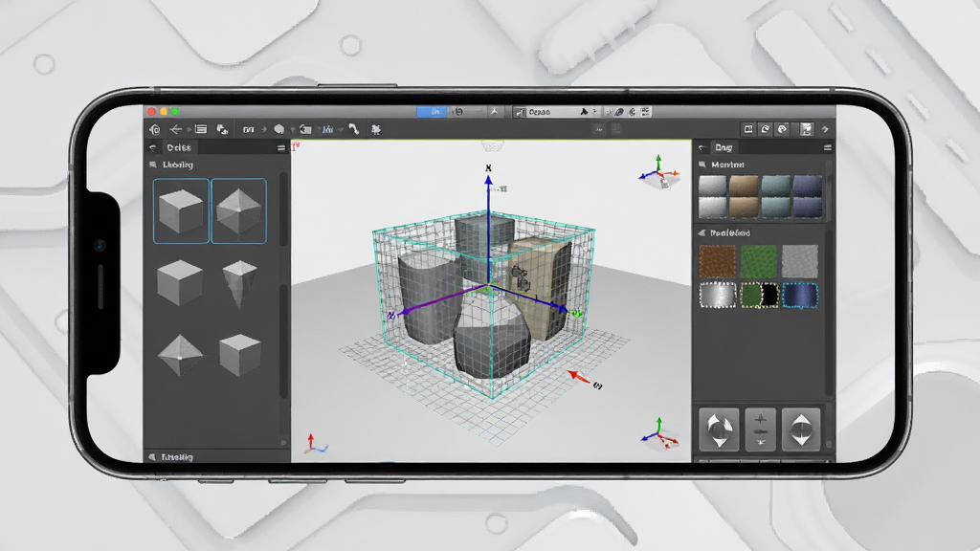Go back using the main toolbar arrow
Viewport: 980px width, 551px height.
176,129
